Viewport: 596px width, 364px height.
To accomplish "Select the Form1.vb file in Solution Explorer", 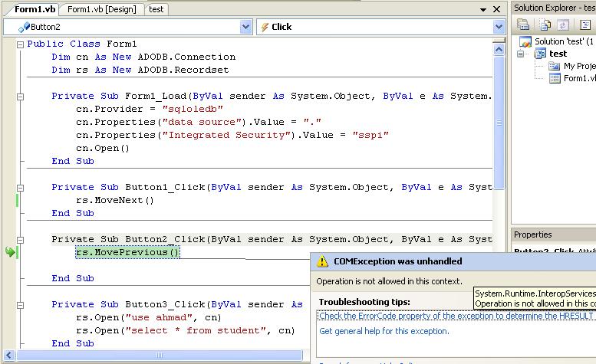I will point(573,78).
